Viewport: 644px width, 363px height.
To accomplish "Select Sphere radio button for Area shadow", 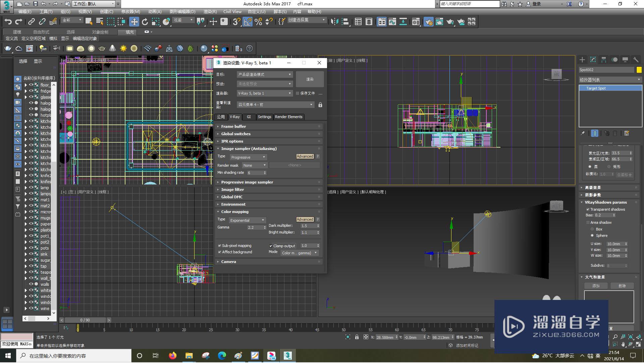I will pos(592,235).
